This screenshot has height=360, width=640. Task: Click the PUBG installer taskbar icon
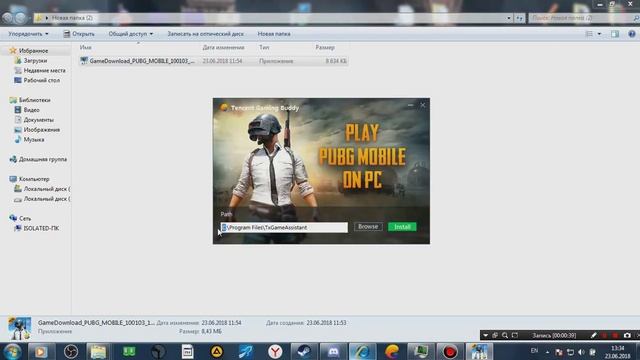point(479,351)
